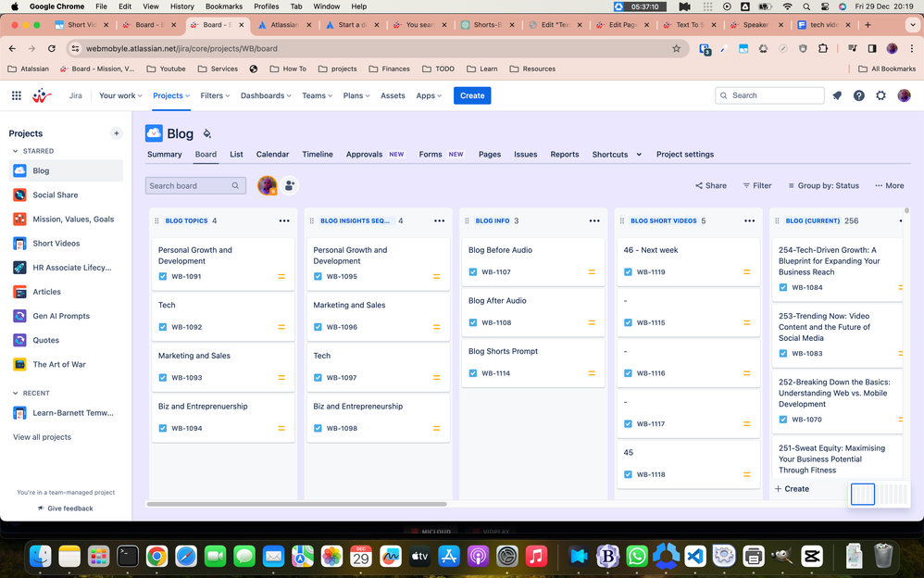Click the Share button on board
924x578 pixels.
click(x=711, y=185)
